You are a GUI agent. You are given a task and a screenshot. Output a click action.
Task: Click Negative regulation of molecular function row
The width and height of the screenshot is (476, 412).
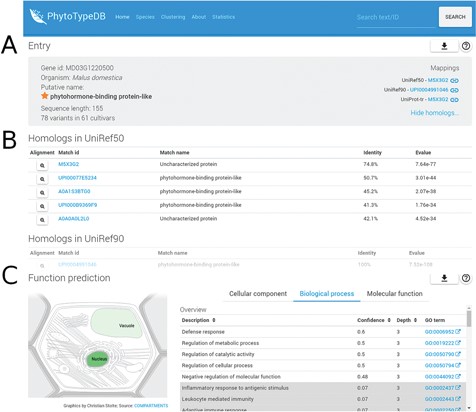[x=322, y=377]
